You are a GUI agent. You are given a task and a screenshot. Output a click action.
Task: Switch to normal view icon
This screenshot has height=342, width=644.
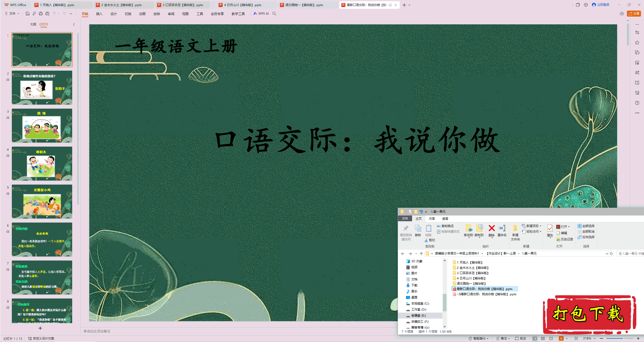pos(535,338)
